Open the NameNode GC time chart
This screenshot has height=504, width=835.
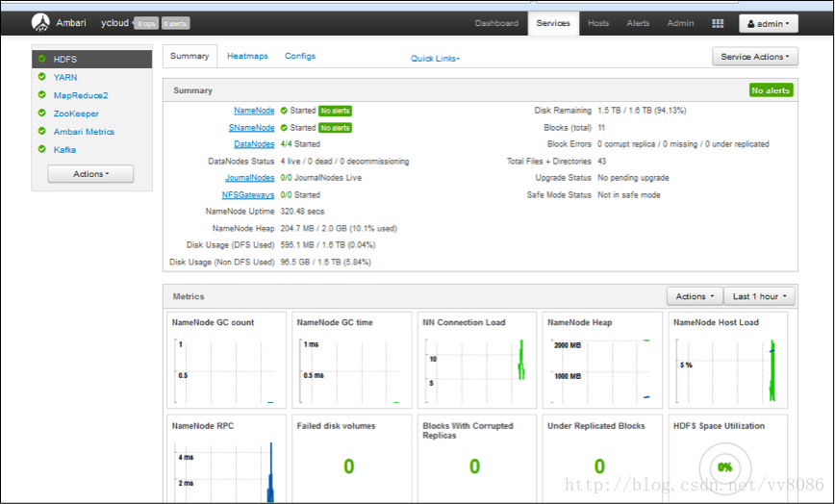[x=352, y=361]
